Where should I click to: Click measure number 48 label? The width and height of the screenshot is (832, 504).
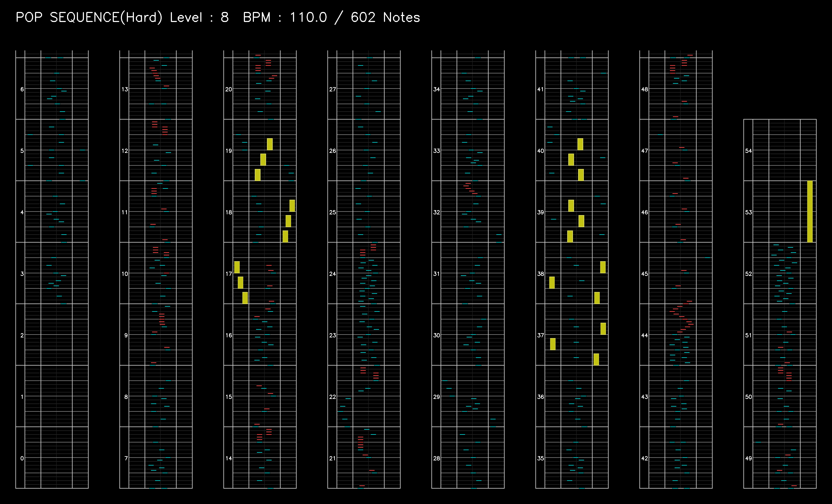(645, 89)
